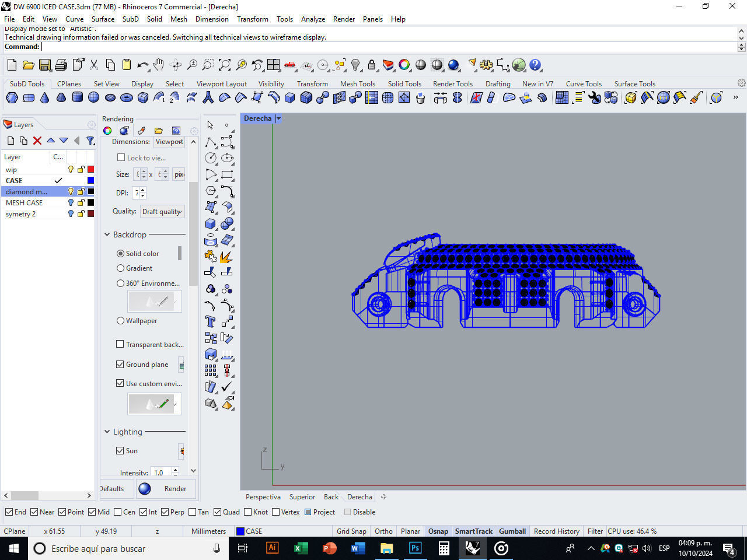Image resolution: width=747 pixels, height=560 pixels.
Task: Click the Undo arrow icon
Action: click(x=142, y=65)
